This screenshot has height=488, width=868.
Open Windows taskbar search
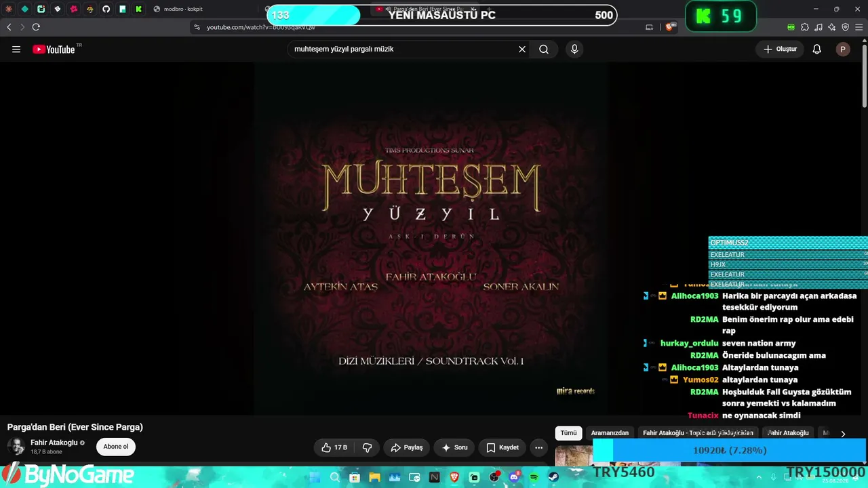(x=335, y=477)
